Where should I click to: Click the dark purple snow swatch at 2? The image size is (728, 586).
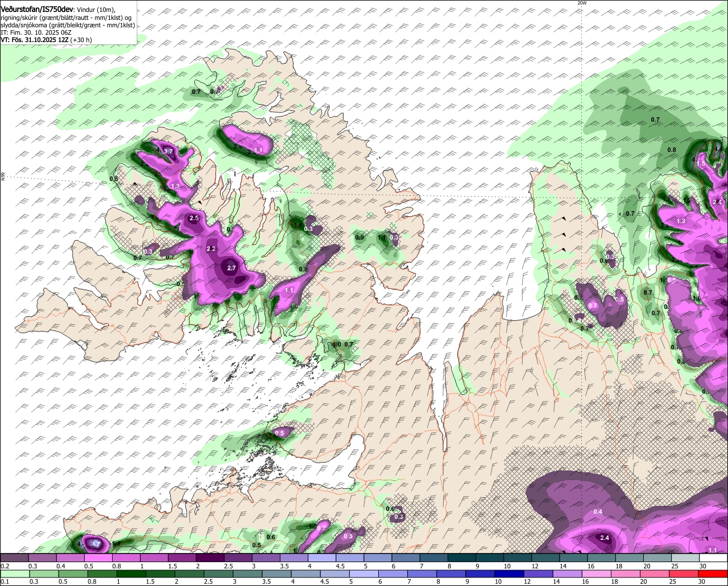[210, 558]
